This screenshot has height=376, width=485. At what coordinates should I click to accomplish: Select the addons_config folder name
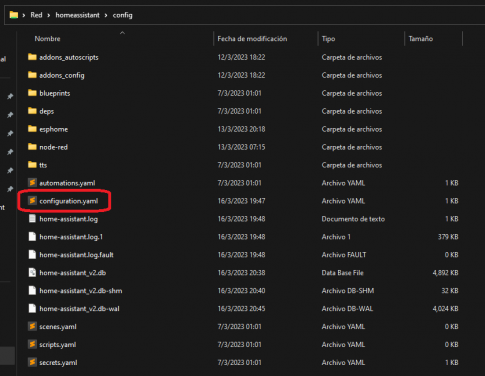coord(62,75)
